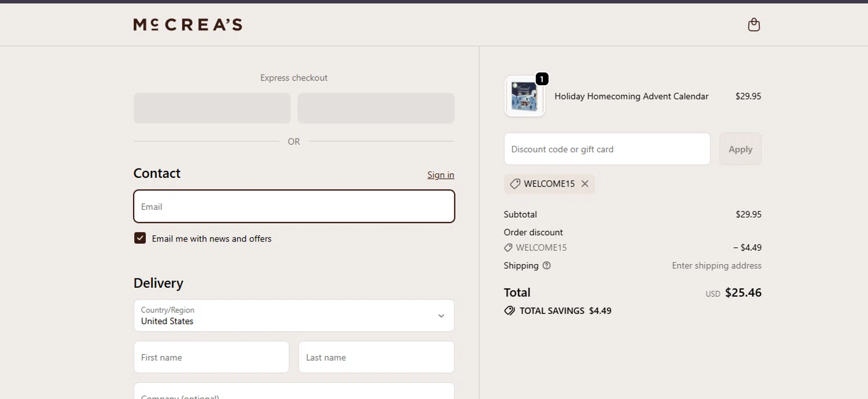Remove the WELCOME15 discount code
Viewport: 868px width, 399px height.
click(585, 184)
